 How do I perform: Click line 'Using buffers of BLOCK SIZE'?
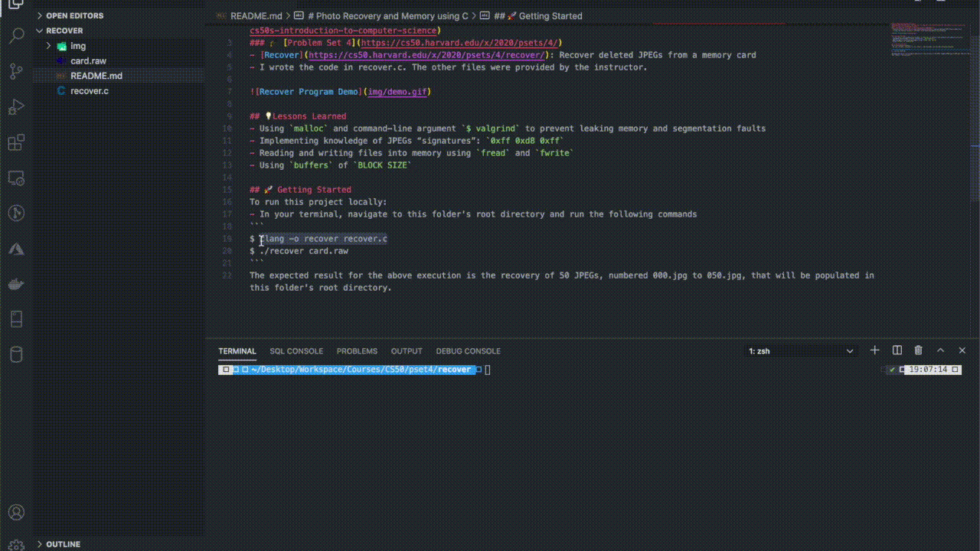tap(331, 165)
